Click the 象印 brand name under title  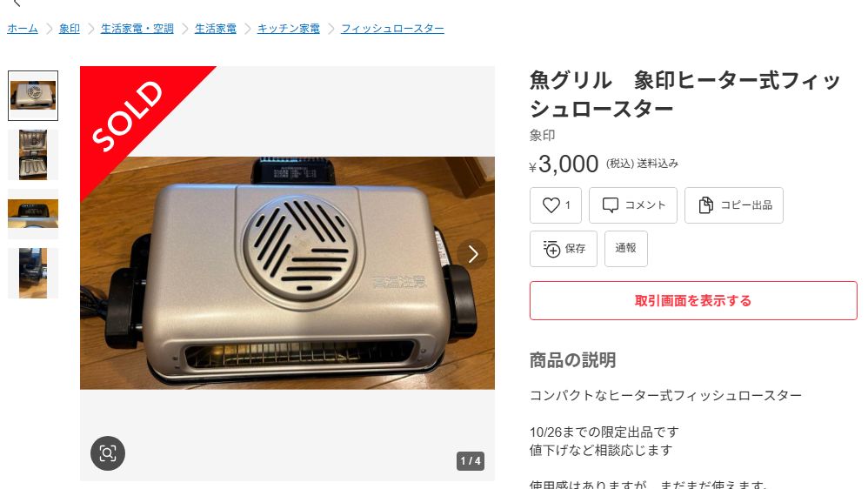[542, 136]
